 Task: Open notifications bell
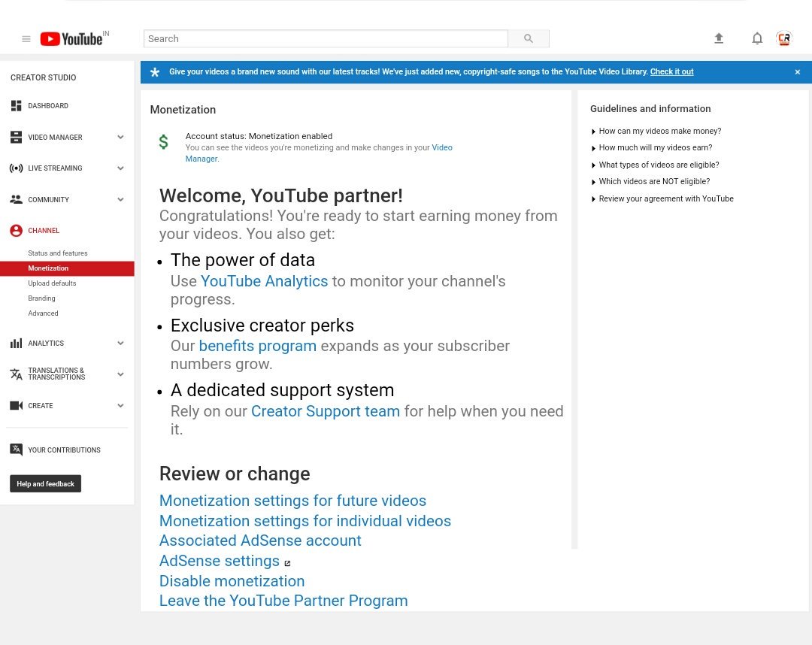[757, 38]
